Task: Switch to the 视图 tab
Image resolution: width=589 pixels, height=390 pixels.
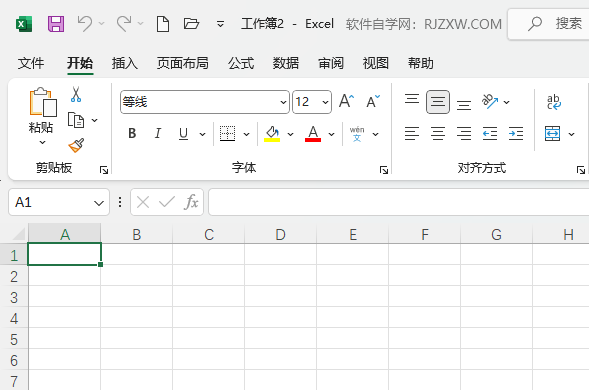Action: pos(376,63)
